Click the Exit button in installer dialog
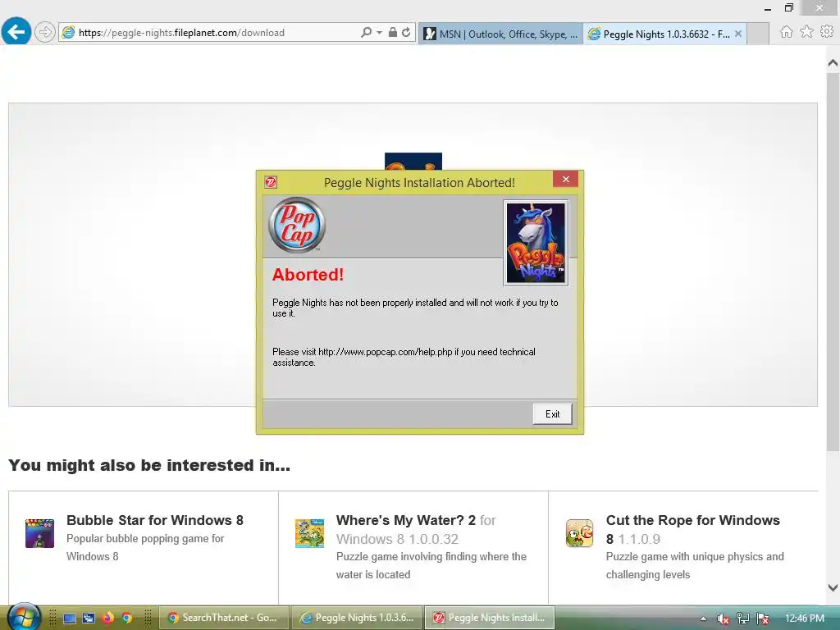The image size is (840, 630). (x=552, y=414)
